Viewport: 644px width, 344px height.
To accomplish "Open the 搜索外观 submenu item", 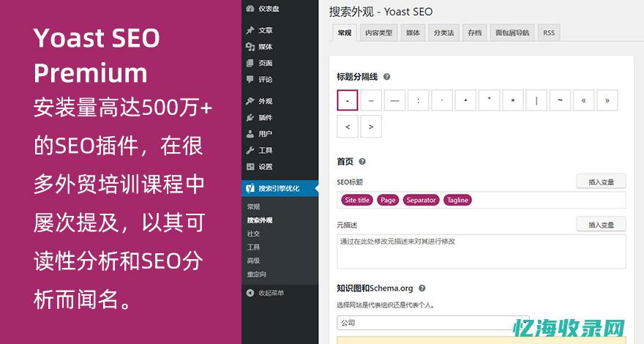I will click(260, 220).
